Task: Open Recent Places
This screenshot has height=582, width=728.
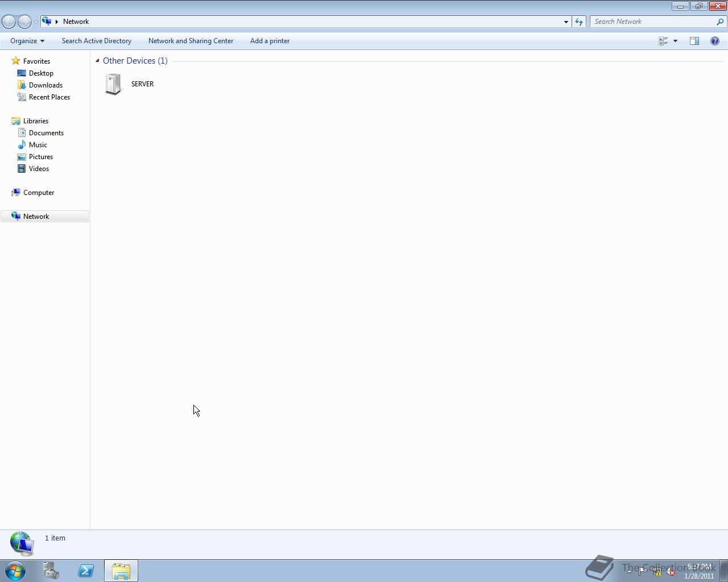Action: tap(49, 97)
